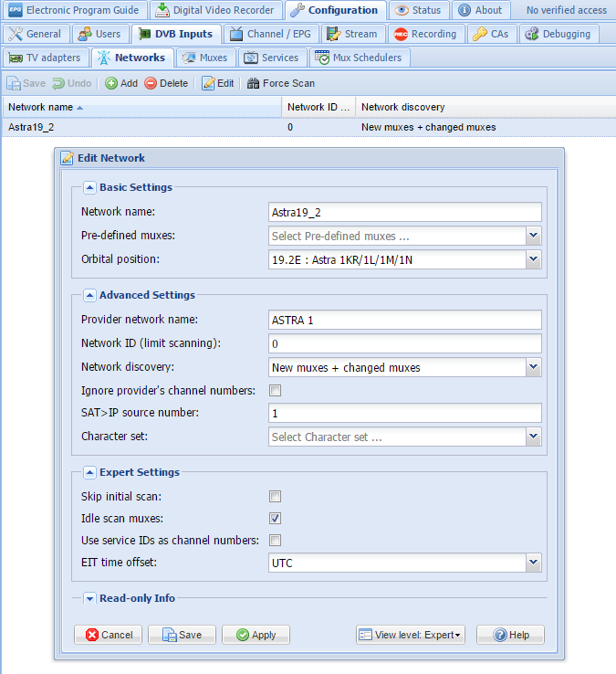
Task: Click the Network ID limit scanning field
Action: pos(404,344)
